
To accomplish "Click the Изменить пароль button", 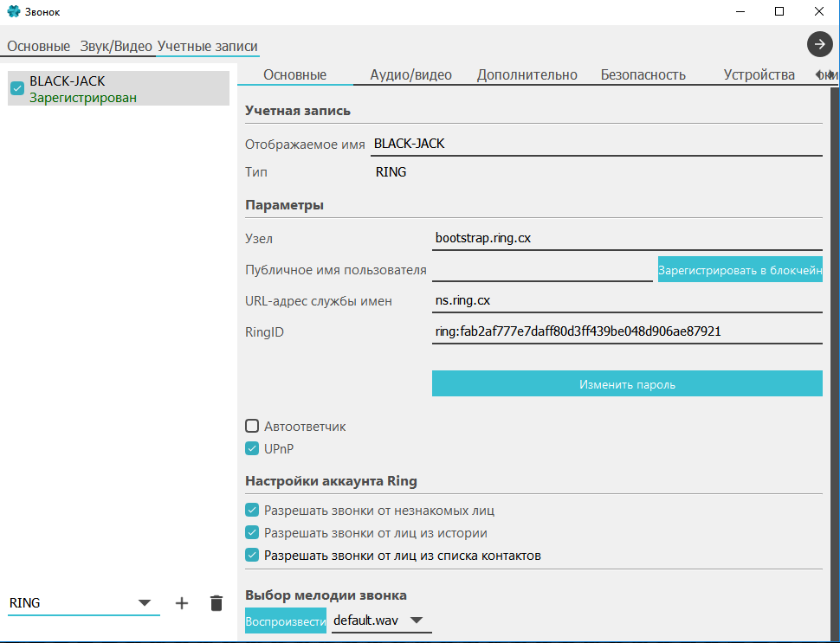I will (627, 384).
